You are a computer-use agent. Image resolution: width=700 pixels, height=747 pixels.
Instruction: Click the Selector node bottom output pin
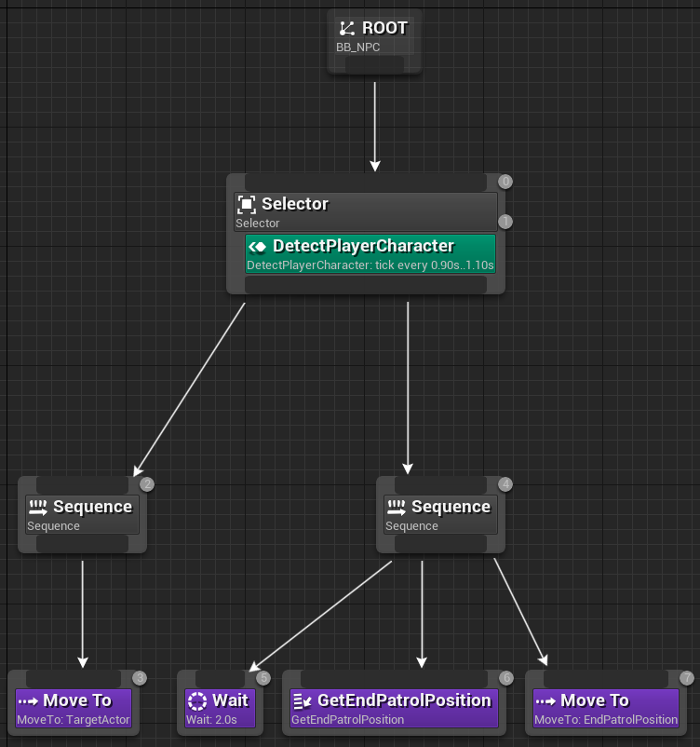[366, 284]
